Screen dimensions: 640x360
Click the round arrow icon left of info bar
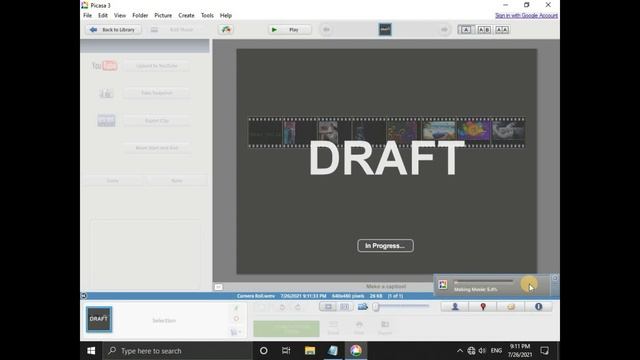84,296
